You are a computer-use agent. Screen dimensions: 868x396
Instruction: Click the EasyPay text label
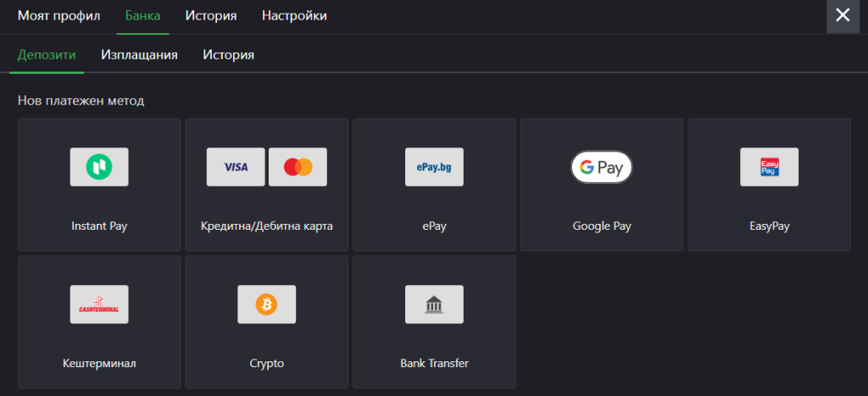[770, 226]
